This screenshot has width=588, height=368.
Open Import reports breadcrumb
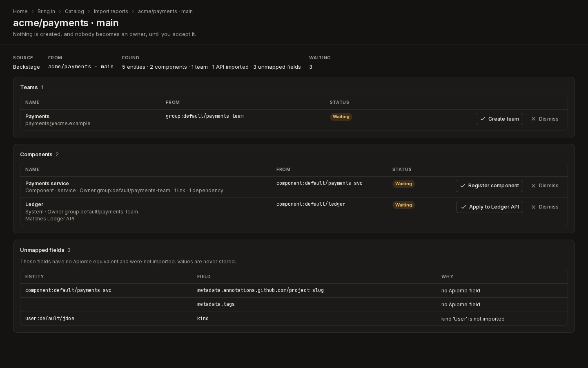(111, 11)
